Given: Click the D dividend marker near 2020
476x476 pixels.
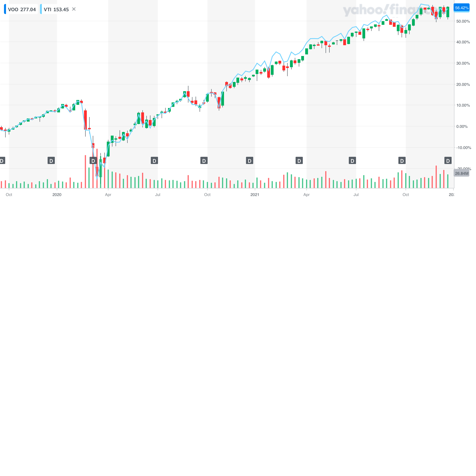Looking at the screenshot, I should click(51, 160).
